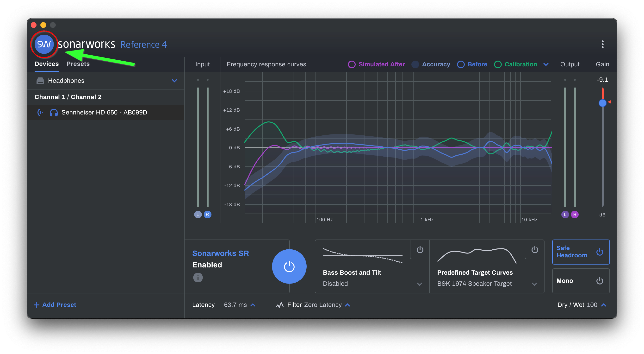The width and height of the screenshot is (644, 354).
Task: Click the Dry / Wet 100 value
Action: tap(592, 305)
